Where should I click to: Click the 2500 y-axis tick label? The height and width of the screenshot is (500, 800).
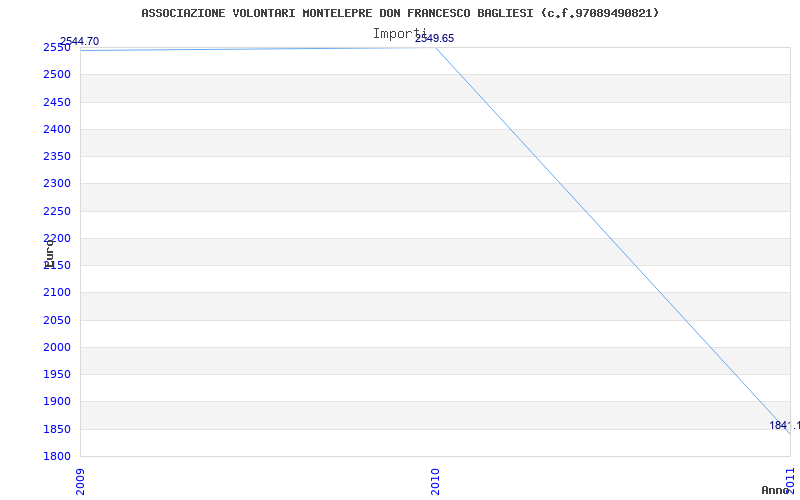point(57,75)
